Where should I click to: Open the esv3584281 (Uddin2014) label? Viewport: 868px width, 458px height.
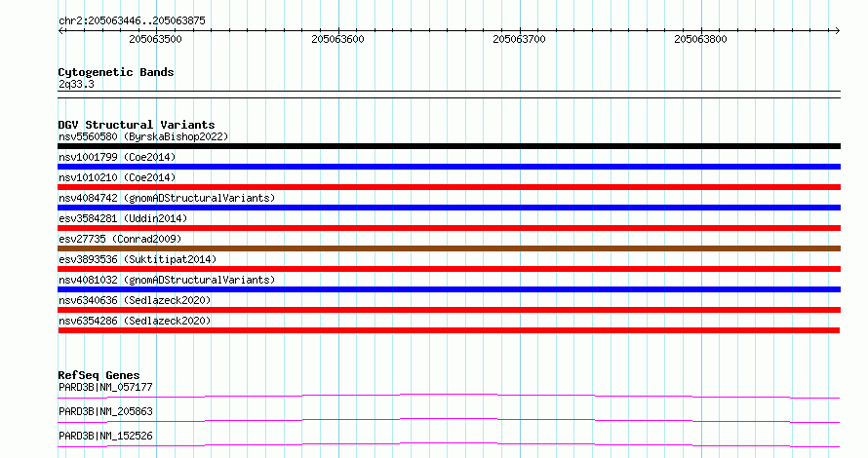123,218
